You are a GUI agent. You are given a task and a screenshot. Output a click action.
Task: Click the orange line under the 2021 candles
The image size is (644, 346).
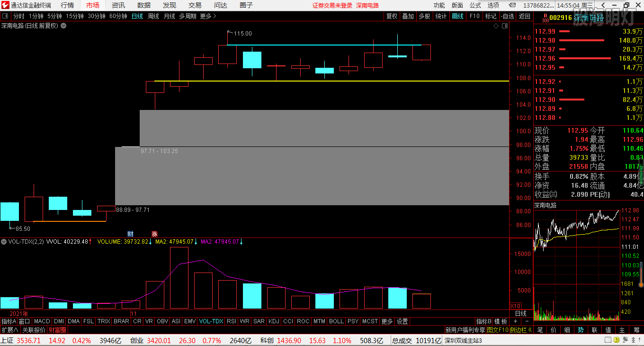point(70,221)
